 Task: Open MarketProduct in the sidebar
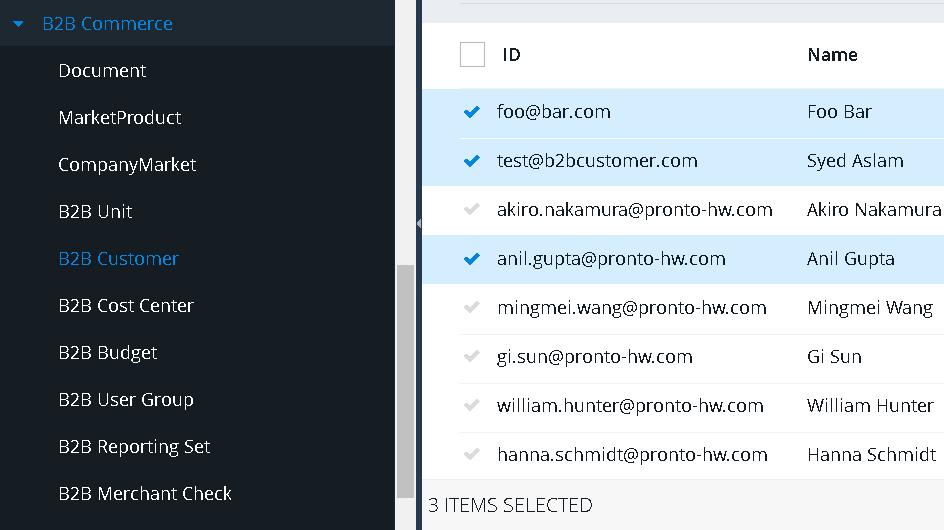[x=120, y=117]
